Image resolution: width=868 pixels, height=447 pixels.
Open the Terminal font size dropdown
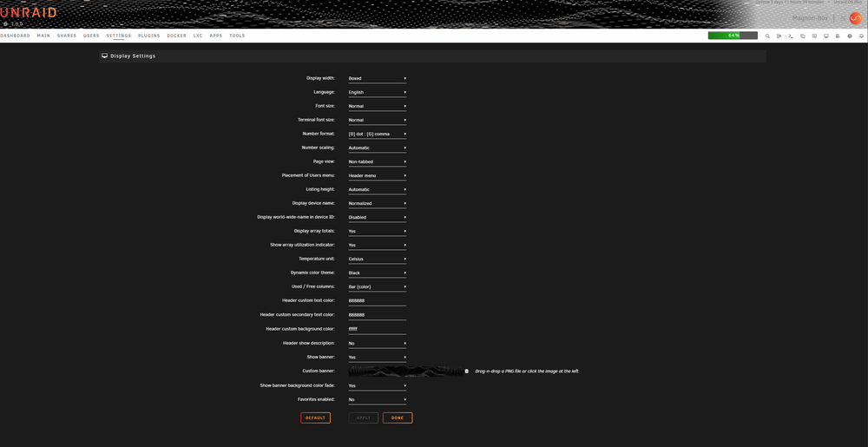377,120
